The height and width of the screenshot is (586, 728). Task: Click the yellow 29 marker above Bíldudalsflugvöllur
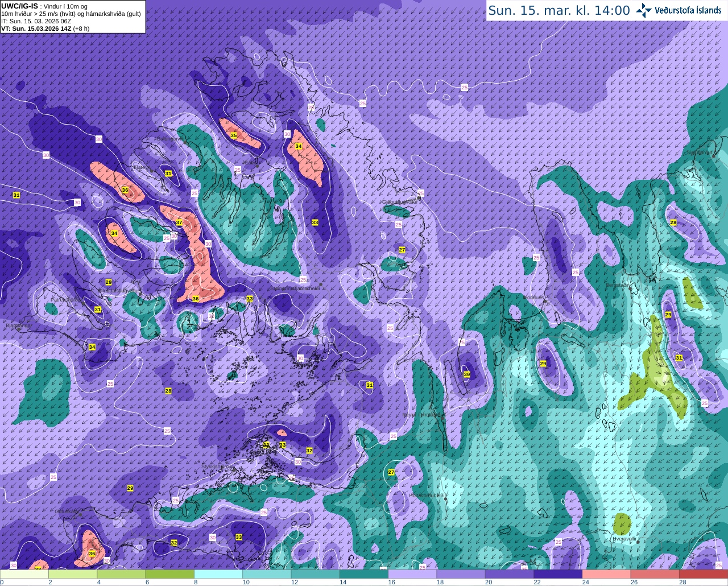pyautogui.click(x=109, y=282)
